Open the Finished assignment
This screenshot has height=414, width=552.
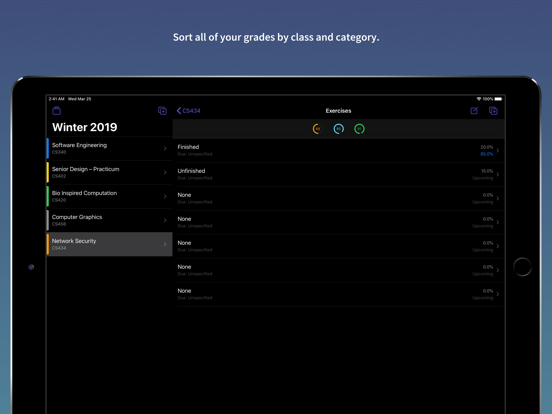pyautogui.click(x=340, y=150)
